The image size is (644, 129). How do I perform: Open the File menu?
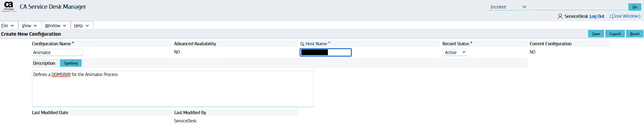click(x=8, y=26)
